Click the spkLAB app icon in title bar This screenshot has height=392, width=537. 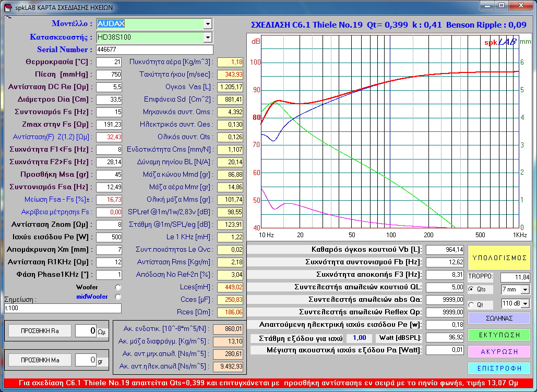point(8,7)
